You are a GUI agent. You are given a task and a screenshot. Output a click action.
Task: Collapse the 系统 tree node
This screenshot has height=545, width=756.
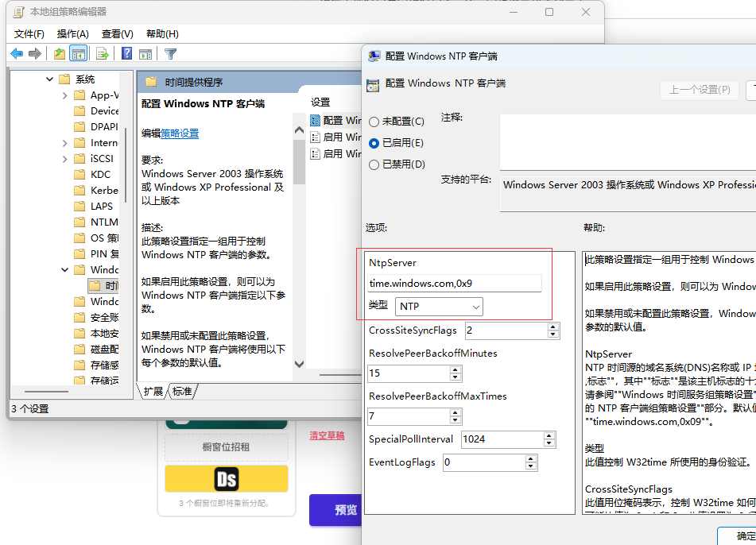pyautogui.click(x=49, y=79)
